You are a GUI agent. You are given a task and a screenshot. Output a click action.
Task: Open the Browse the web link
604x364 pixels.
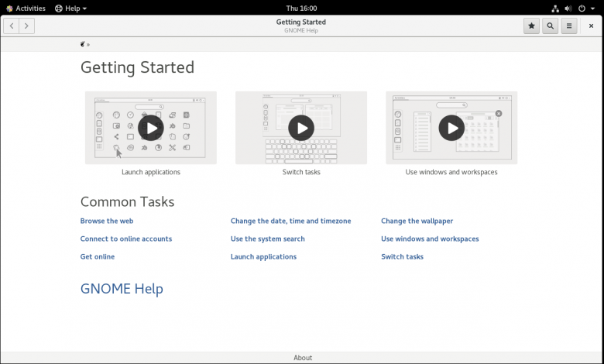[x=107, y=221]
